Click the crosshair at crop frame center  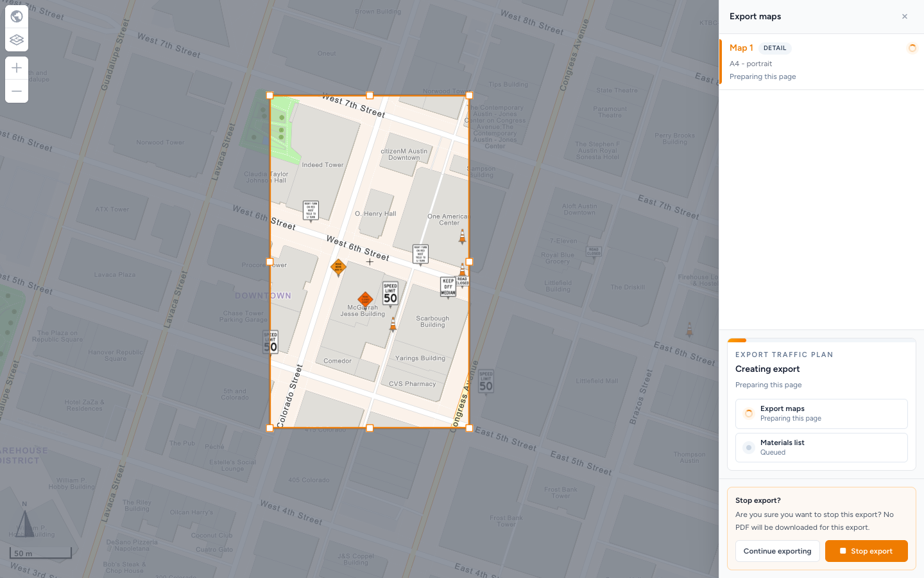pos(370,262)
